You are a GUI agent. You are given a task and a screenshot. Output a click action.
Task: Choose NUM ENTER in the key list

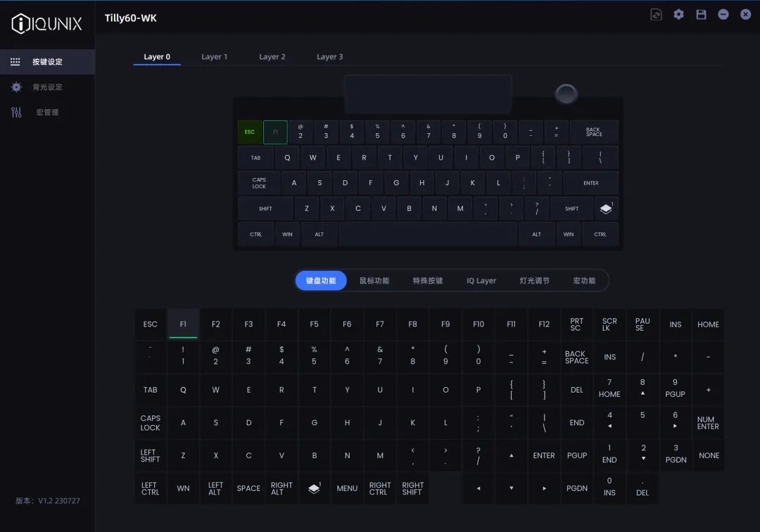708,422
